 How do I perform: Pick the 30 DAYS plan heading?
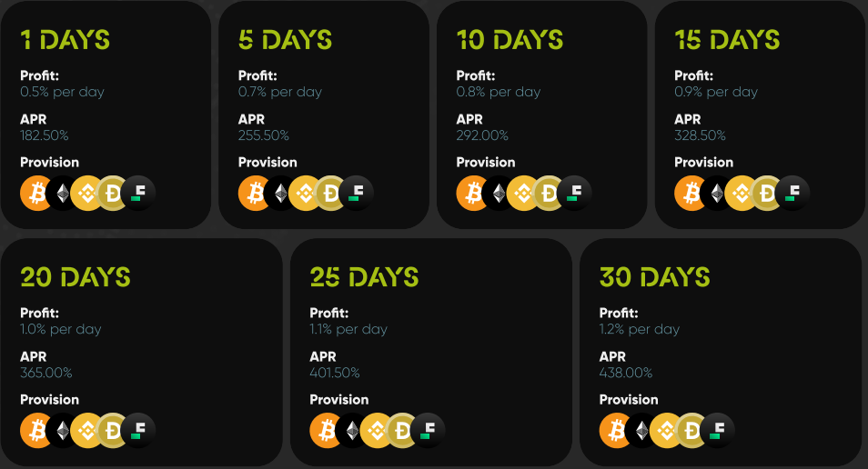tap(655, 276)
